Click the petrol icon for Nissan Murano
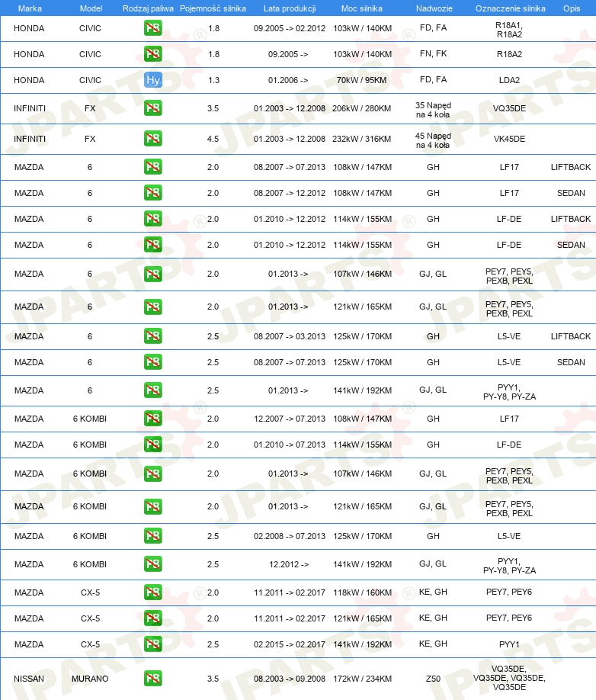 coord(152,679)
